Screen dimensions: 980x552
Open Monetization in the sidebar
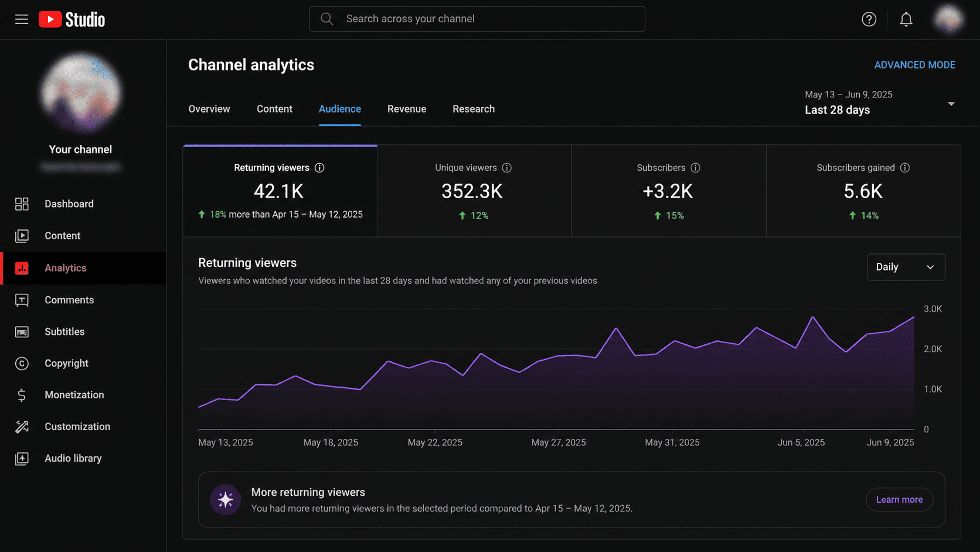[83, 395]
